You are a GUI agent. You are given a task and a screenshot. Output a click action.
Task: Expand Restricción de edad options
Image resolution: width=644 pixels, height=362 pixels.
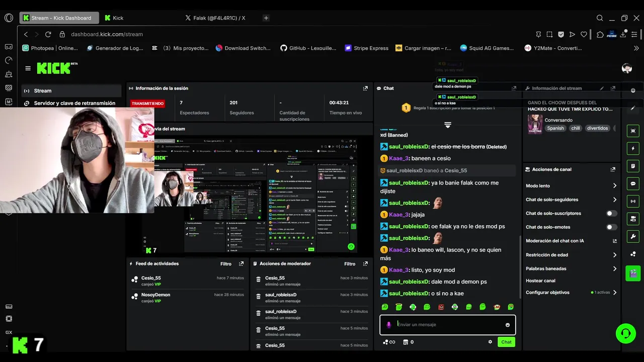coord(614,255)
